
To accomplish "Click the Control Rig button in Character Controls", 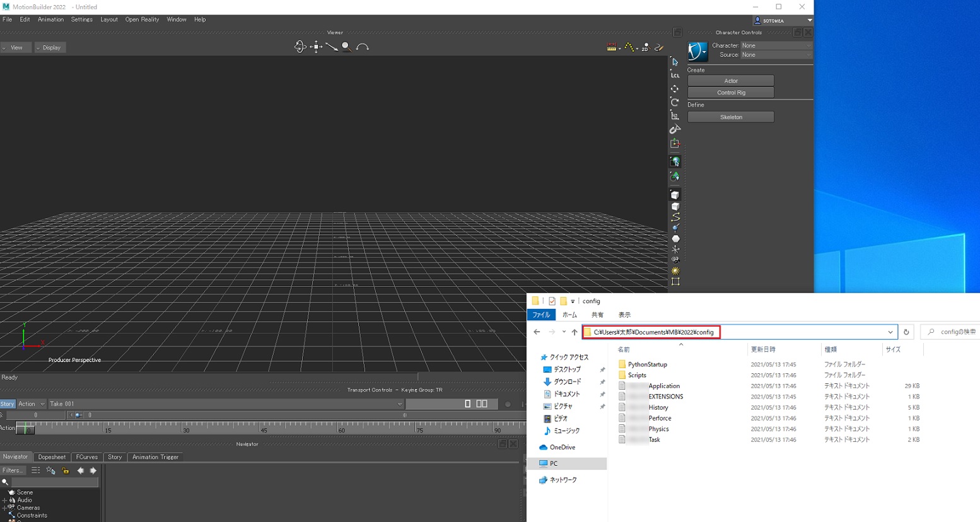I will pyautogui.click(x=730, y=92).
